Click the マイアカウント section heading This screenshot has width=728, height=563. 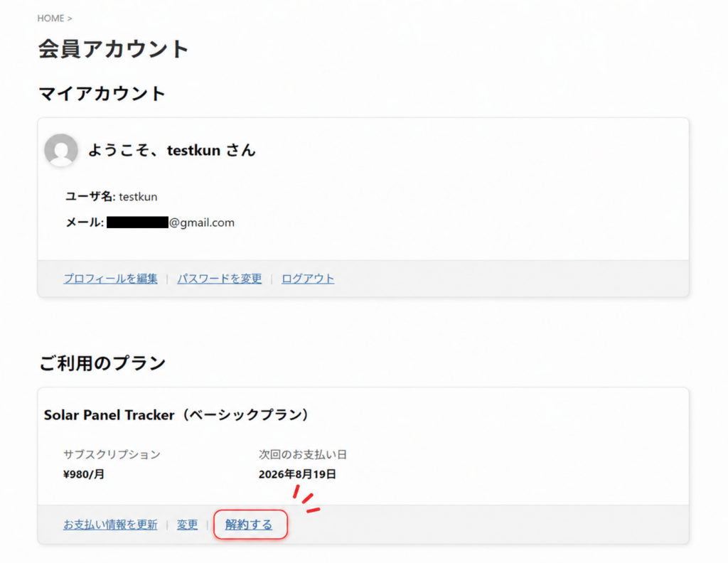[102, 93]
